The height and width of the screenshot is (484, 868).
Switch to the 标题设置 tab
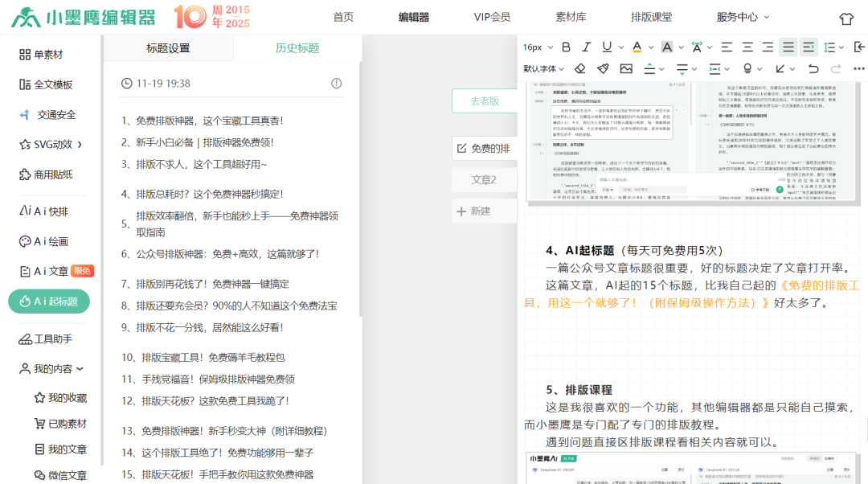pyautogui.click(x=168, y=48)
